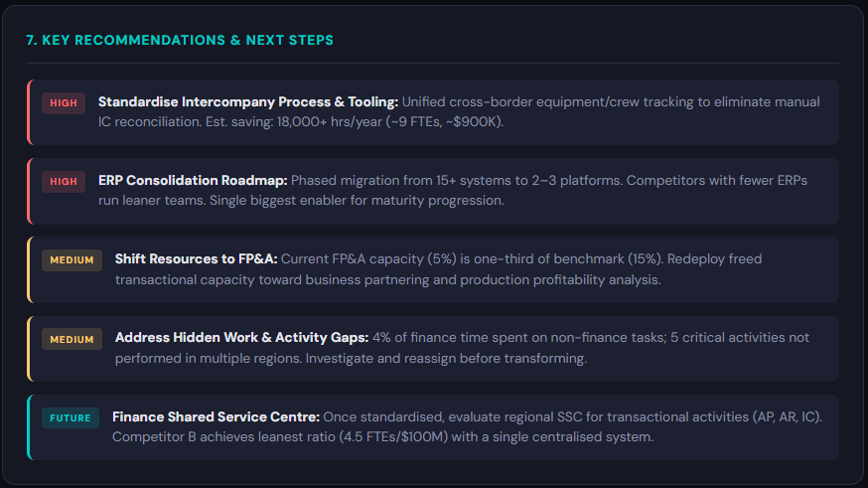Click yellow accent bar on the FP&A card
The height and width of the screenshot is (488, 868).
tap(28, 269)
